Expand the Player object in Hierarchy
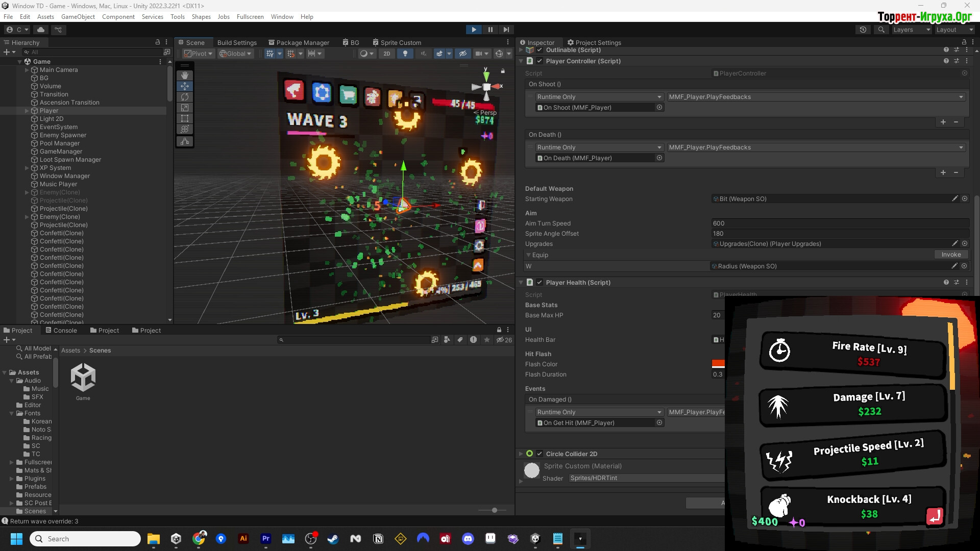Viewport: 980px width, 551px height. point(27,111)
